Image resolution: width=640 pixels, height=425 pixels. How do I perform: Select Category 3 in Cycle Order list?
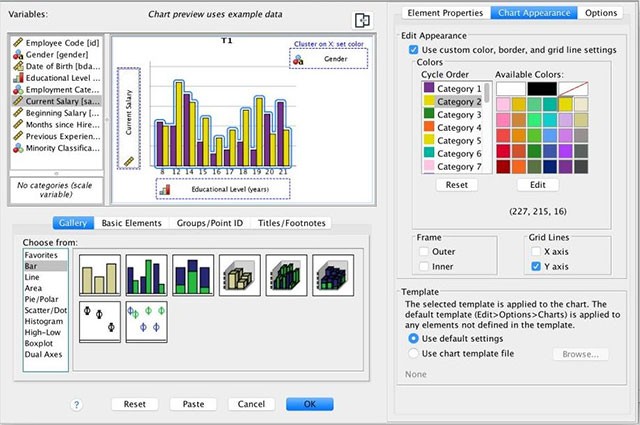[454, 115]
